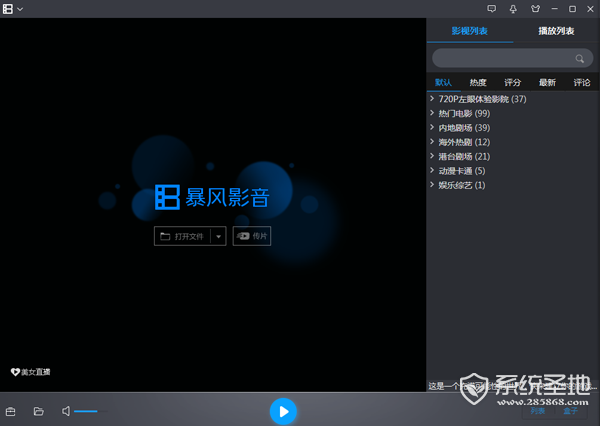The width and height of the screenshot is (600, 426).
Task: Expand the 海外热剧 chevron
Action: (432, 142)
